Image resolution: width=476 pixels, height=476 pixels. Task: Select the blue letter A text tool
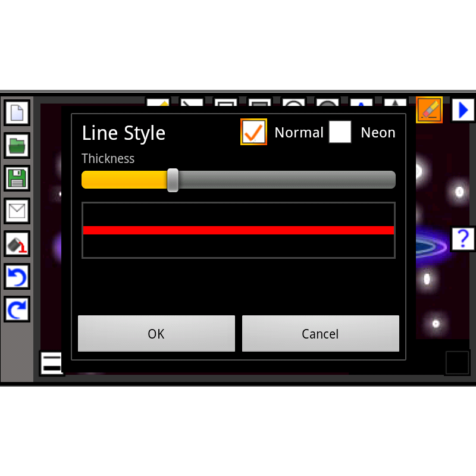pyautogui.click(x=362, y=102)
